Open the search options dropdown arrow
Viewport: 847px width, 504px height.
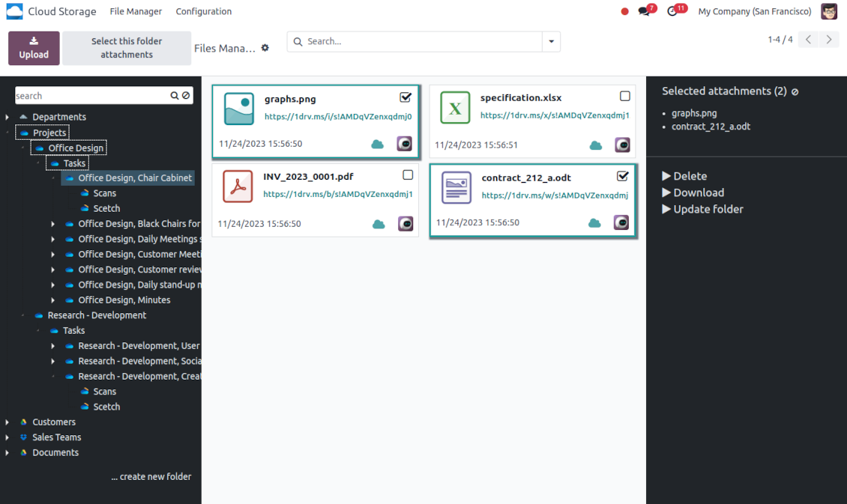tap(551, 41)
